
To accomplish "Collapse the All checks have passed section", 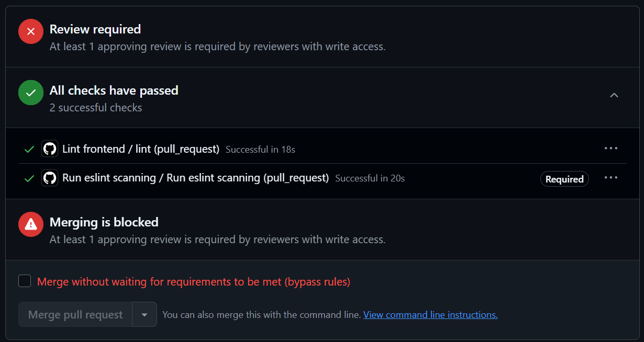I will (614, 96).
